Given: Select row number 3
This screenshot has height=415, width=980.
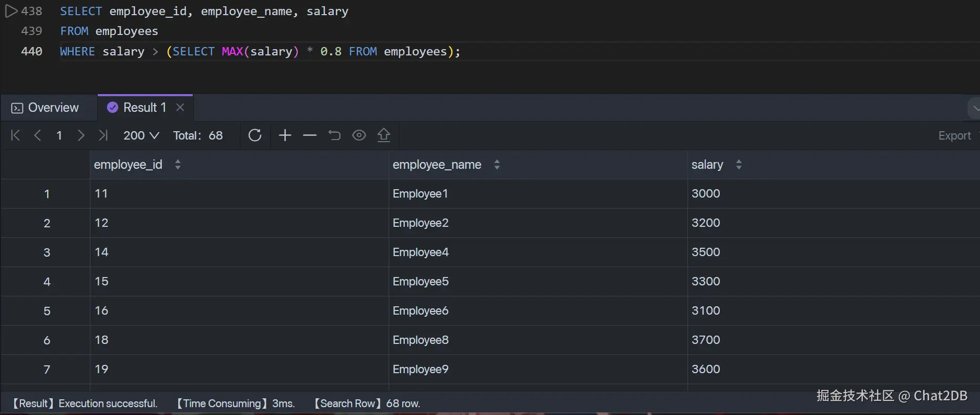Looking at the screenshot, I should click(x=46, y=252).
